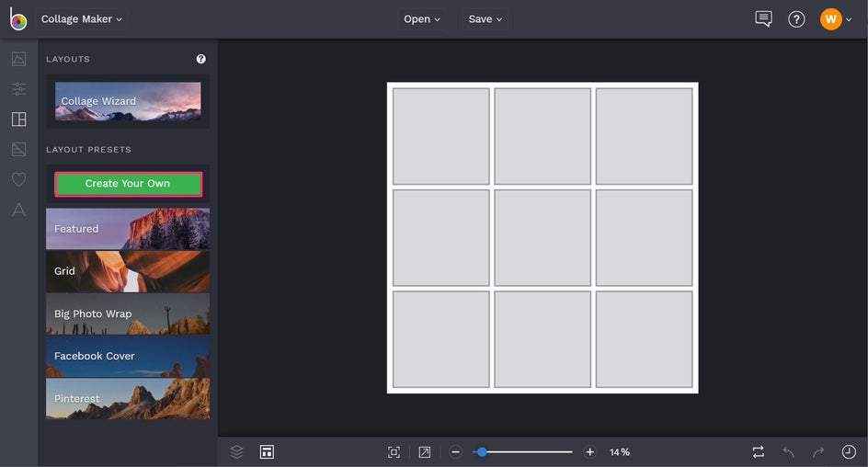Click the repeat/swap arrows icon

[x=759, y=452]
